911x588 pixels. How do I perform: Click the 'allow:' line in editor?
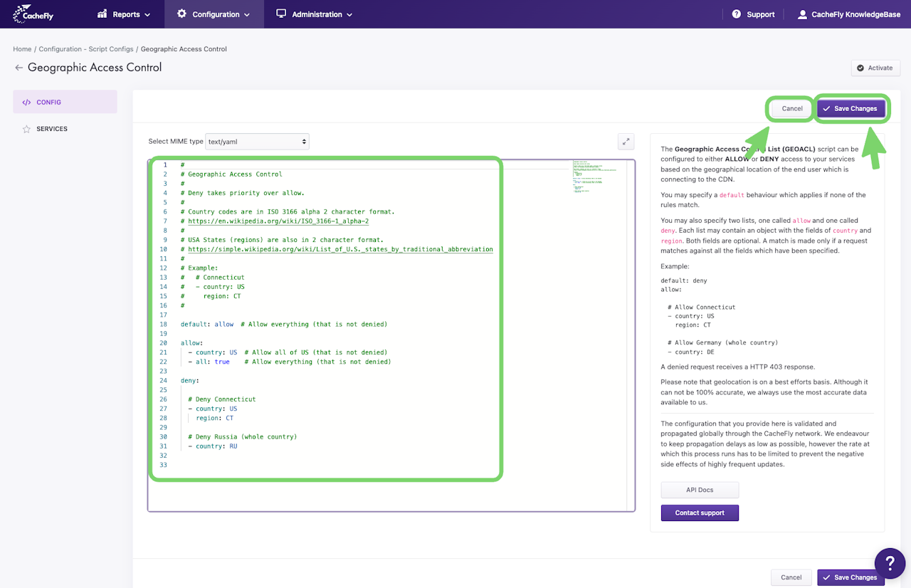[192, 342]
